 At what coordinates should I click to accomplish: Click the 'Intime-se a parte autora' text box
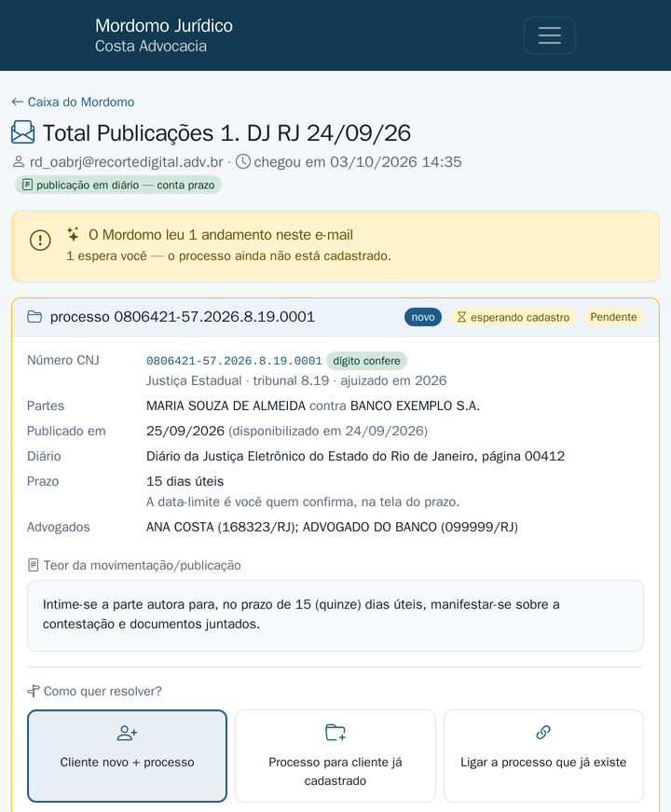[x=335, y=615]
